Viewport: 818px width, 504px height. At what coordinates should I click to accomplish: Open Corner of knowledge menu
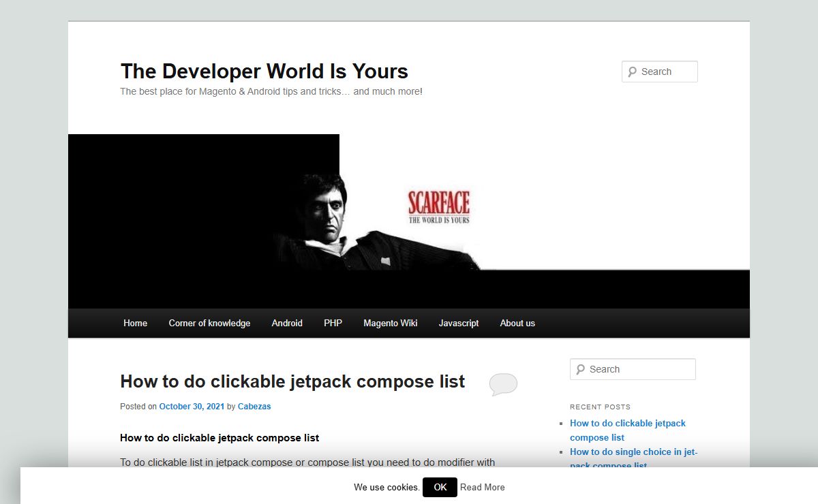pyautogui.click(x=209, y=323)
